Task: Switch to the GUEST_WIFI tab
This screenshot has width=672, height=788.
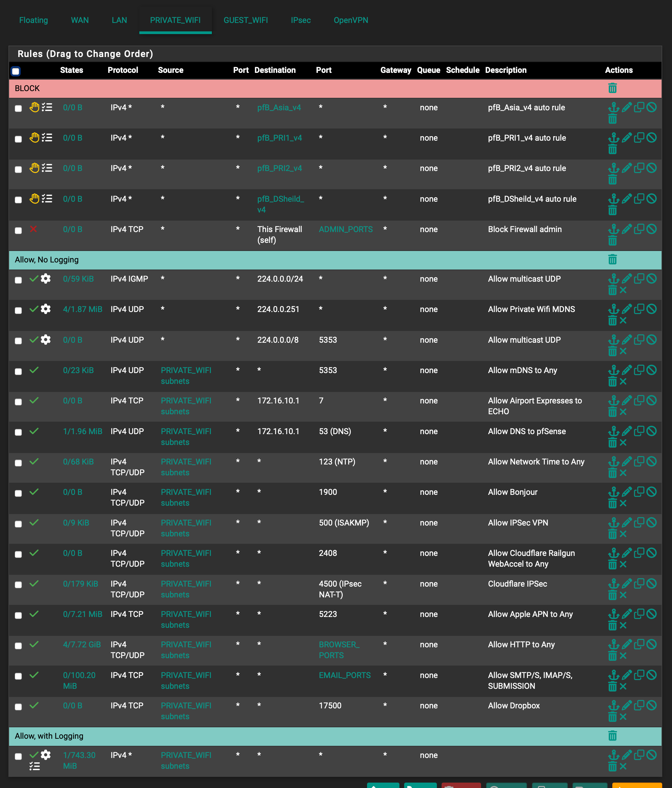Action: pos(246,20)
